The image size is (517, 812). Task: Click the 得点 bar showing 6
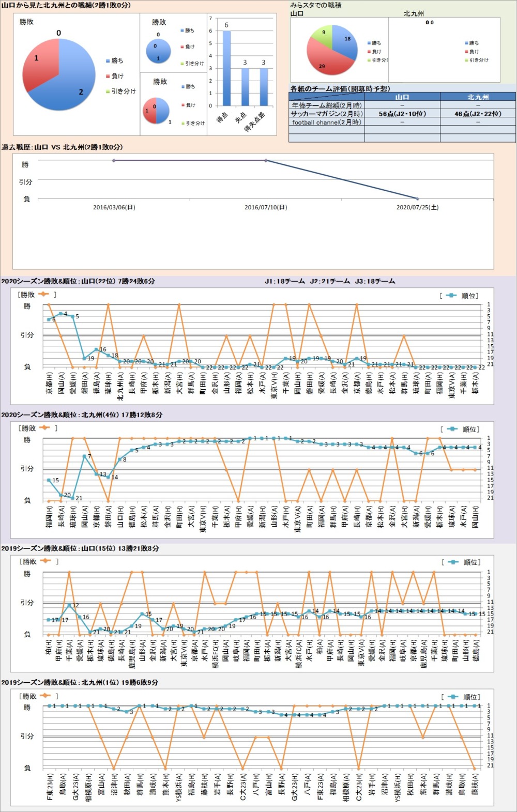(226, 68)
